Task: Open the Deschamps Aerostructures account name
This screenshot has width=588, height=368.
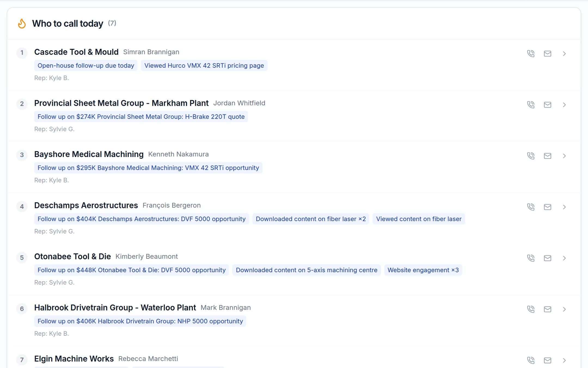Action: [86, 205]
